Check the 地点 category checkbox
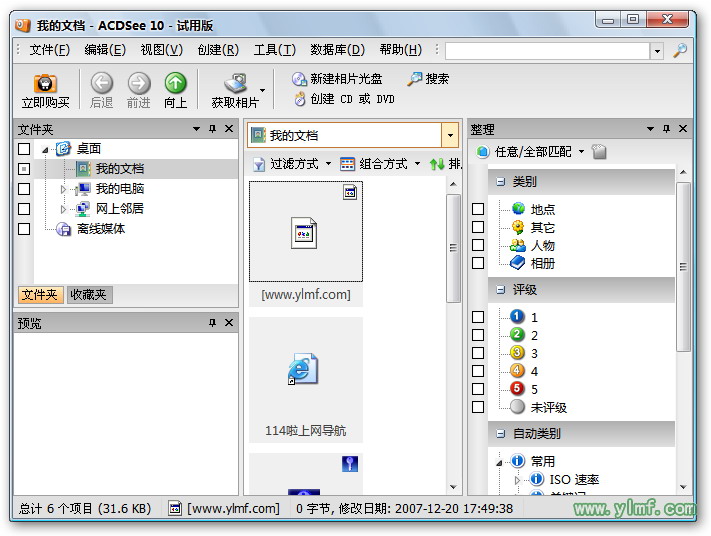Image resolution: width=711 pixels, height=536 pixels. pyautogui.click(x=478, y=209)
